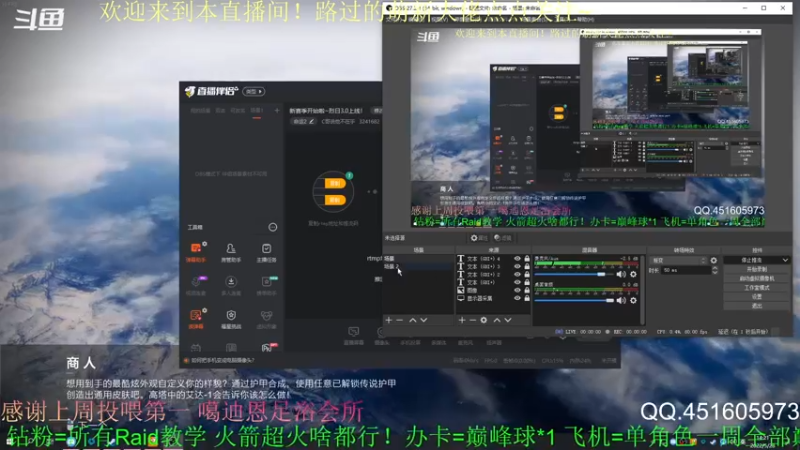
Task: Open source properties gear below sources list
Action: coord(484,320)
